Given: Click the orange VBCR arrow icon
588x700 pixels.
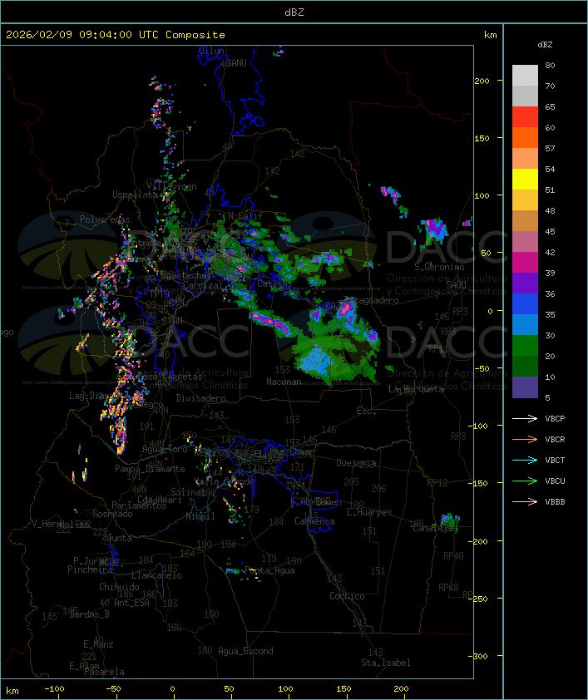Looking at the screenshot, I should tap(525, 439).
